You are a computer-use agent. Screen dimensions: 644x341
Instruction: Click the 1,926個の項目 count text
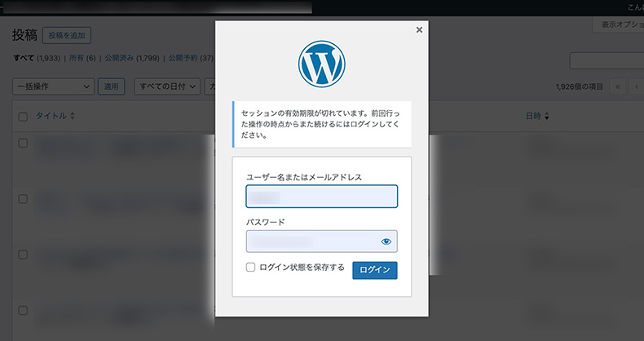click(x=579, y=86)
